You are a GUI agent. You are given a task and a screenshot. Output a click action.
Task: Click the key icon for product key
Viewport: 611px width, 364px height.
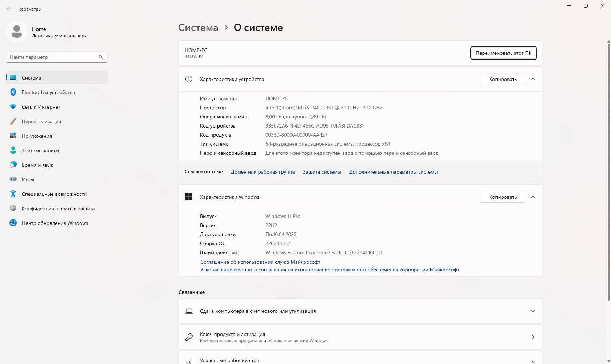(189, 337)
